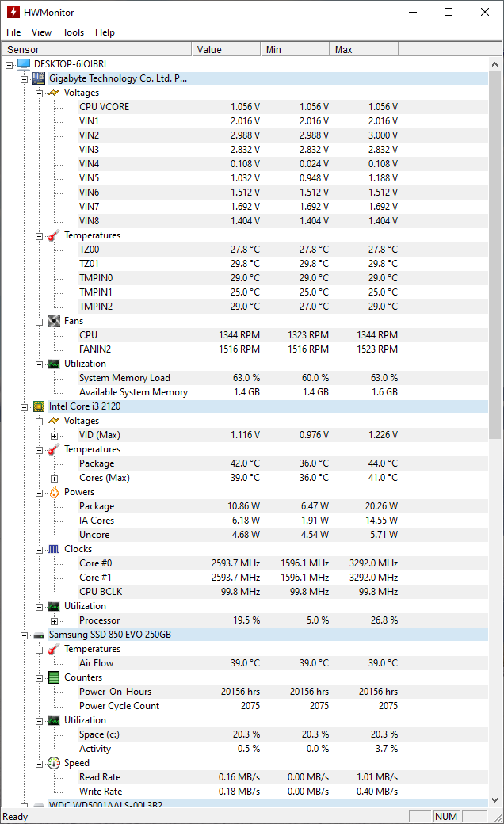
Task: Click the Voltages waveform icon under Gigabyte
Action: point(52,93)
